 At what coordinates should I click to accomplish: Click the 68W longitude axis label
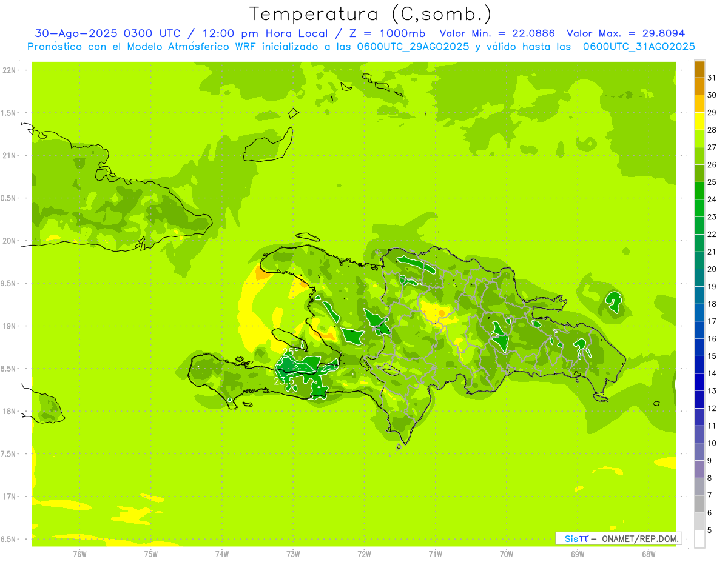pos(649,554)
